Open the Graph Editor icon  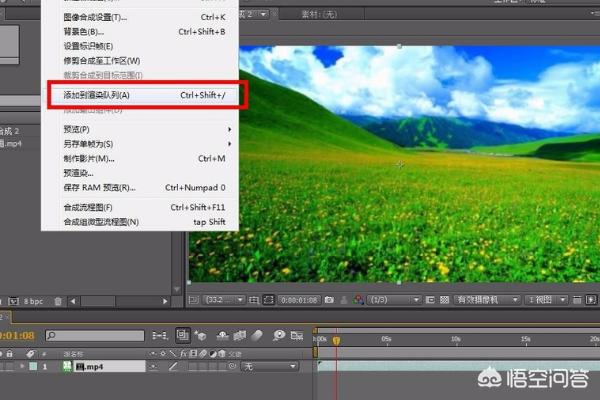[x=297, y=336]
